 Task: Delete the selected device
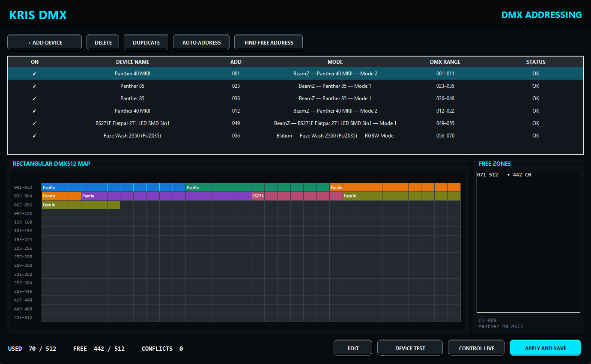[x=103, y=42]
